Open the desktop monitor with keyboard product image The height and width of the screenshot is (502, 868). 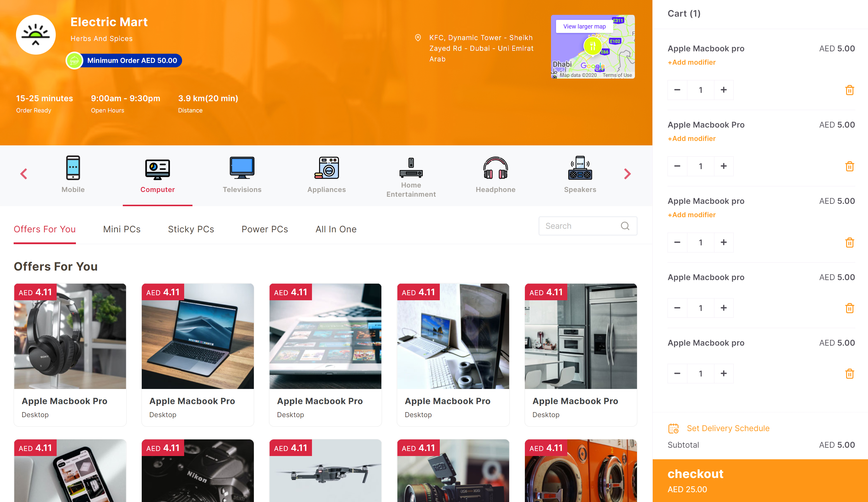(x=453, y=336)
